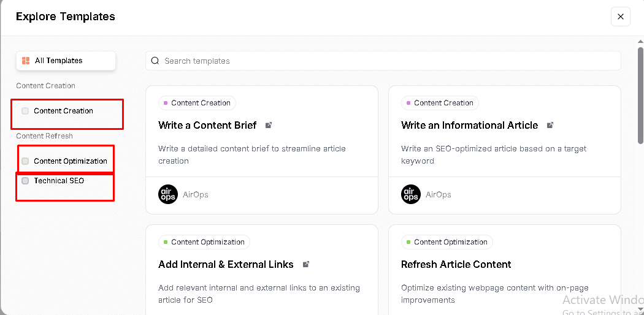644x315 pixels.
Task: Open the Refresh Article Content template
Action: coord(456,264)
